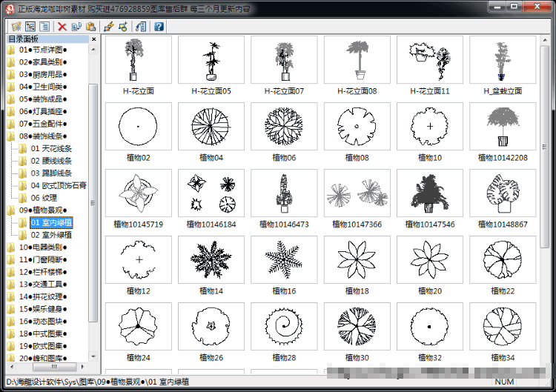Open the 03 踢脚线条 subfolder

click(51, 173)
